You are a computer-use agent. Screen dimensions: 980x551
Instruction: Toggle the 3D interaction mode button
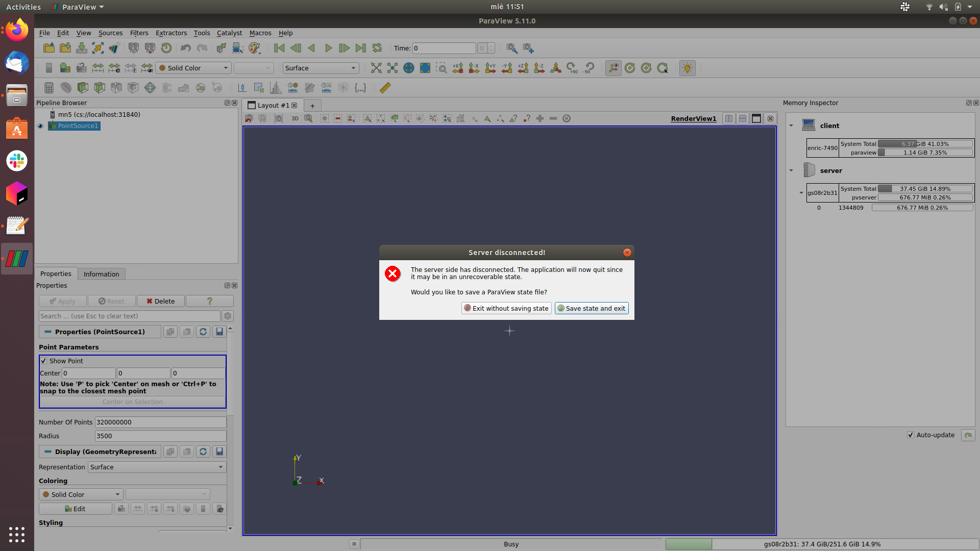click(x=295, y=118)
